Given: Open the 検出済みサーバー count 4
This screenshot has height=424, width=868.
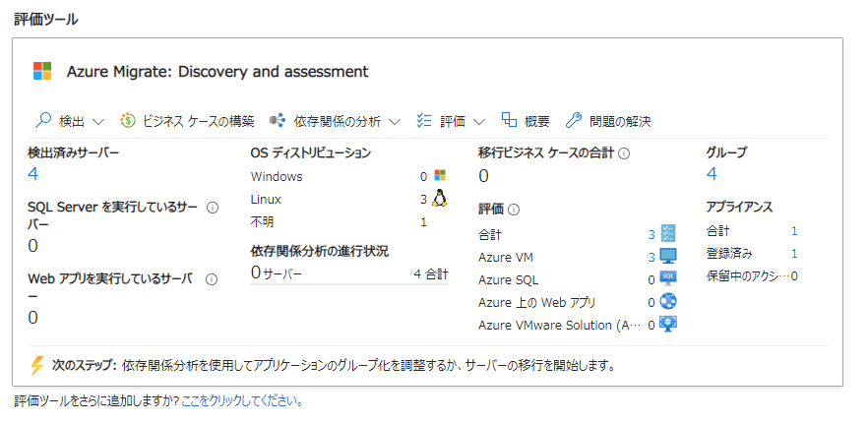Looking at the screenshot, I should tap(32, 174).
